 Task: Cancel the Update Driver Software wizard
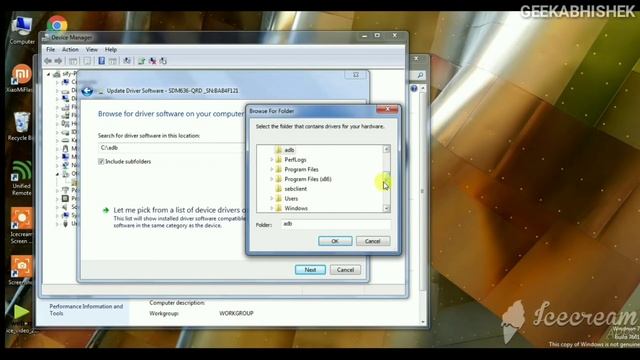[x=345, y=270]
